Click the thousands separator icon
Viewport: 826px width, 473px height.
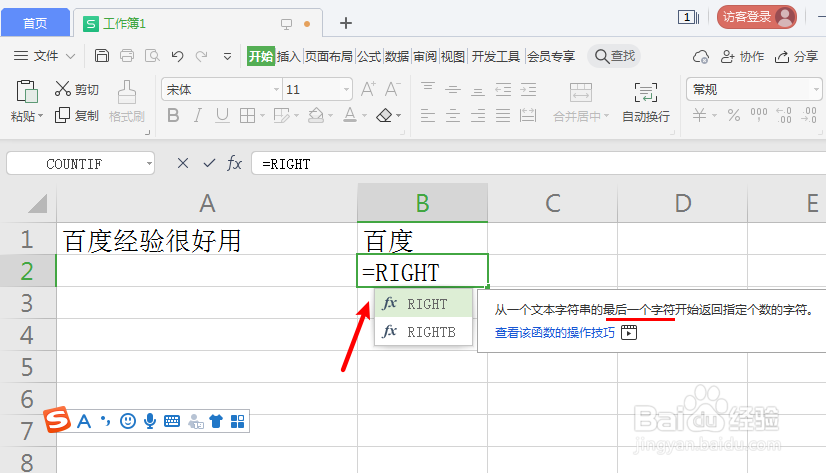pos(759,114)
